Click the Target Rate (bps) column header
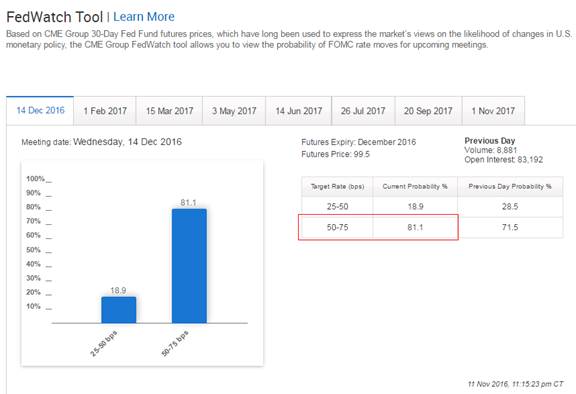The height and width of the screenshot is (394, 576). [x=337, y=187]
